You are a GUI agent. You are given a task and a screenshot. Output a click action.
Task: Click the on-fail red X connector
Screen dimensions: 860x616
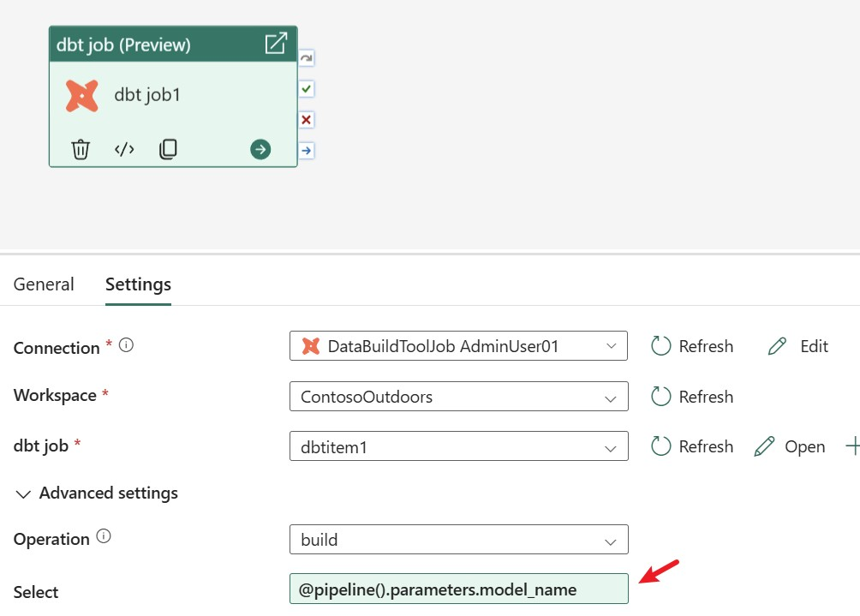(x=307, y=120)
